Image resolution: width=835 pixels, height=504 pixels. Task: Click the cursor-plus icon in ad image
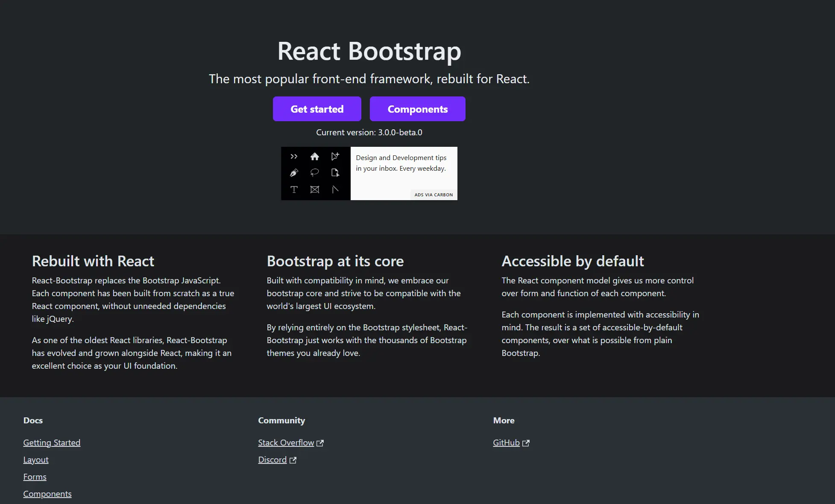(335, 156)
